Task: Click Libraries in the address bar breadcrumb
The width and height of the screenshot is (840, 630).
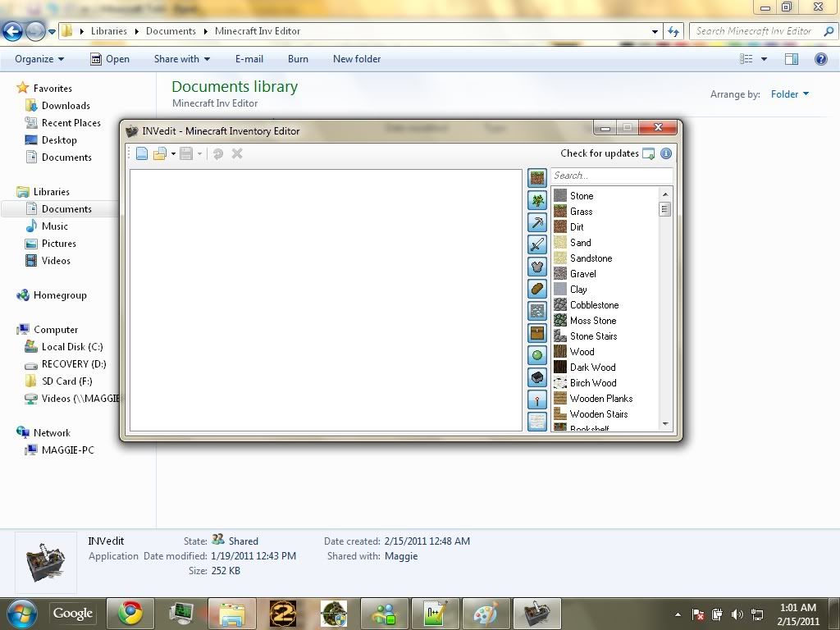Action: pyautogui.click(x=109, y=31)
